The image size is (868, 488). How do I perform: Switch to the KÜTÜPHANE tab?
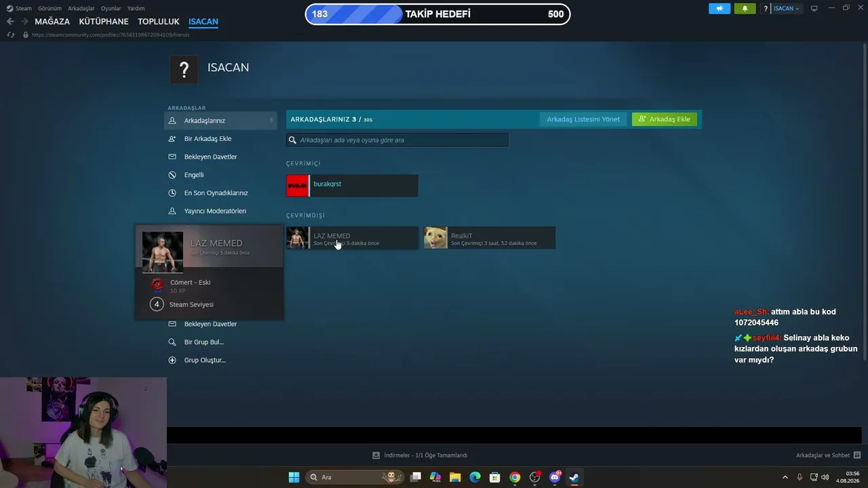104,22
